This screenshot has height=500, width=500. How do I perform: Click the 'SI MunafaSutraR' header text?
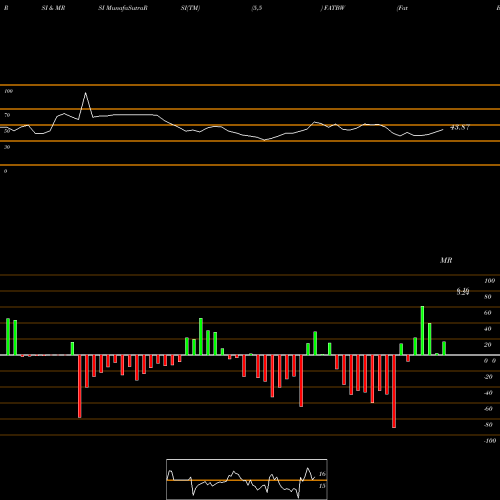click(123, 8)
